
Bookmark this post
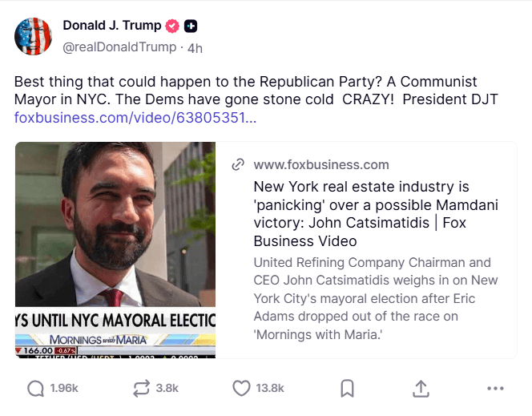point(347,388)
